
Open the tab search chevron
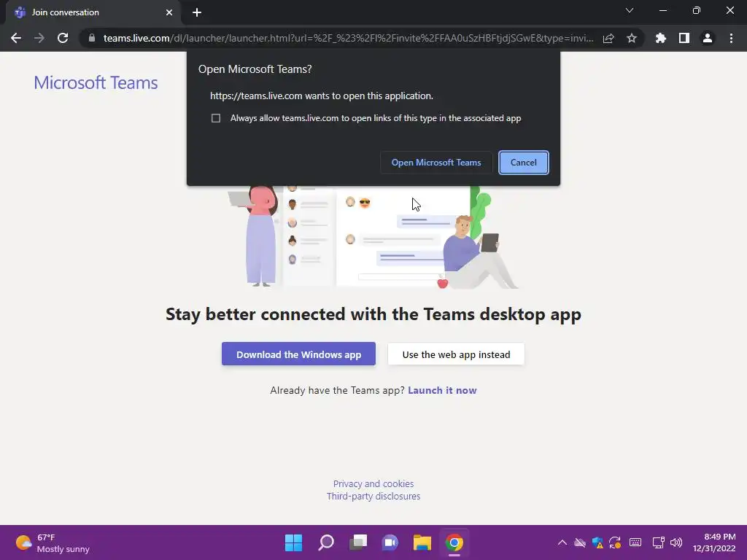pyautogui.click(x=630, y=10)
